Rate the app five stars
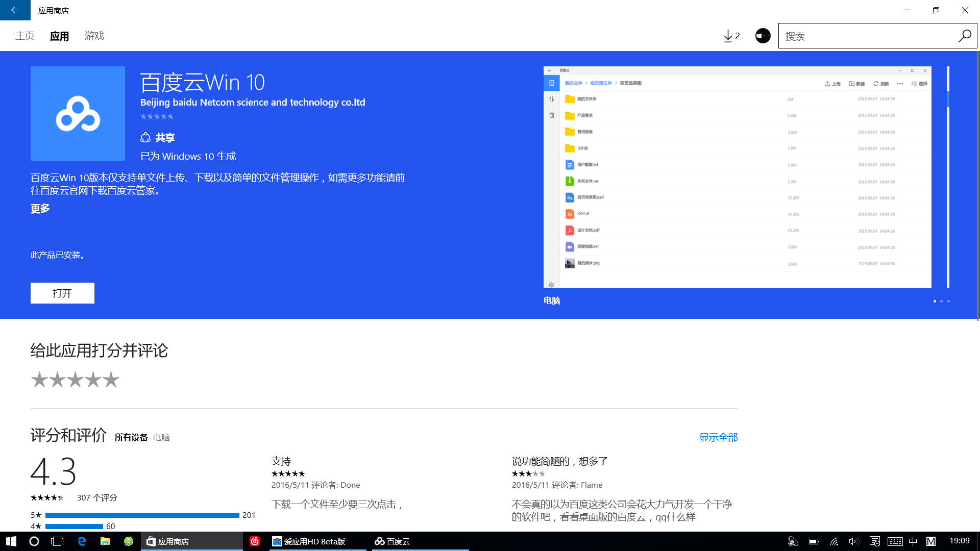 tap(111, 380)
